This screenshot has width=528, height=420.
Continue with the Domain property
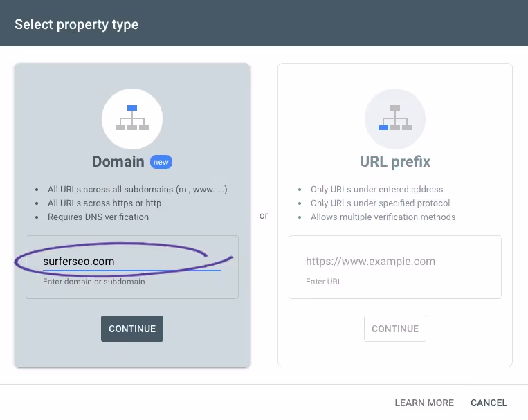[x=132, y=329]
